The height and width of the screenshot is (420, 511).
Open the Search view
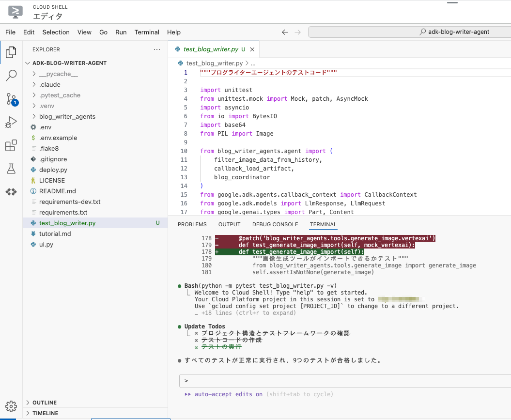[x=11, y=75]
